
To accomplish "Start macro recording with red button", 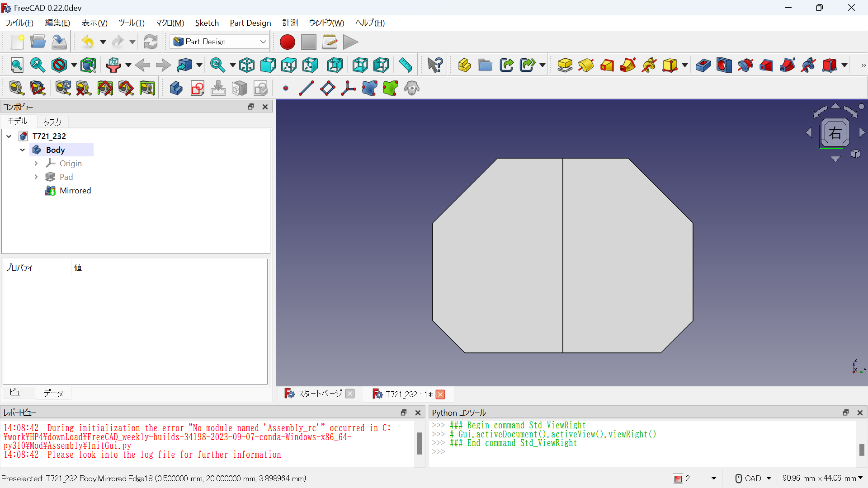I will coord(287,42).
